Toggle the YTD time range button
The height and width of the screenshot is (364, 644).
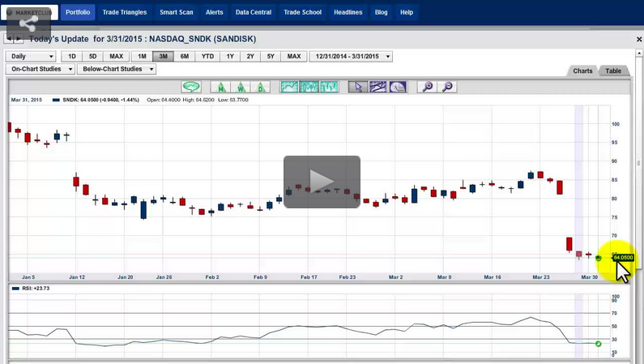(207, 57)
